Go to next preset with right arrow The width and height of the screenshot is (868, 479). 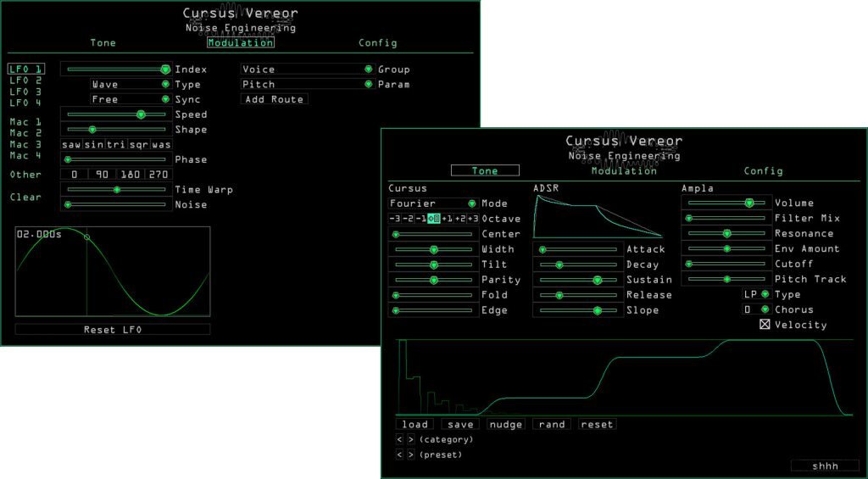pyautogui.click(x=411, y=454)
